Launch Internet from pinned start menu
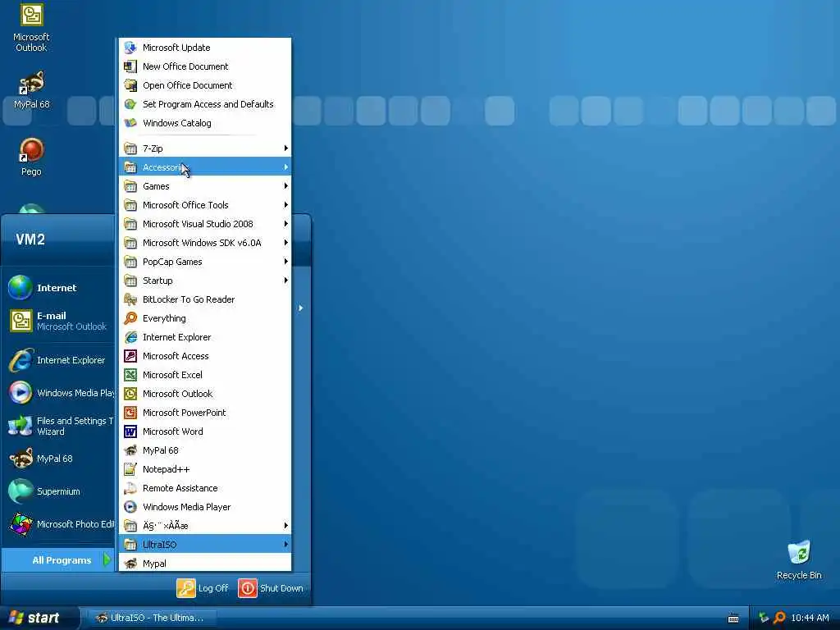 point(59,288)
